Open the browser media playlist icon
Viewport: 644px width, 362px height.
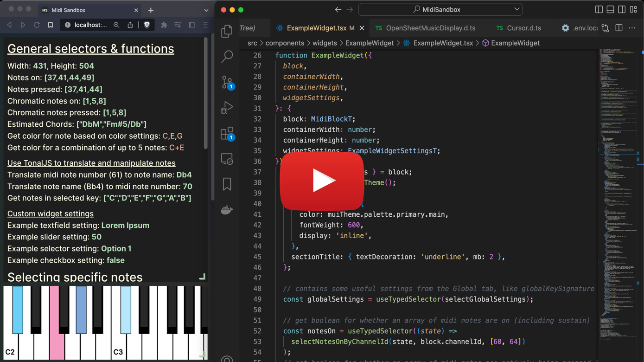(178, 25)
